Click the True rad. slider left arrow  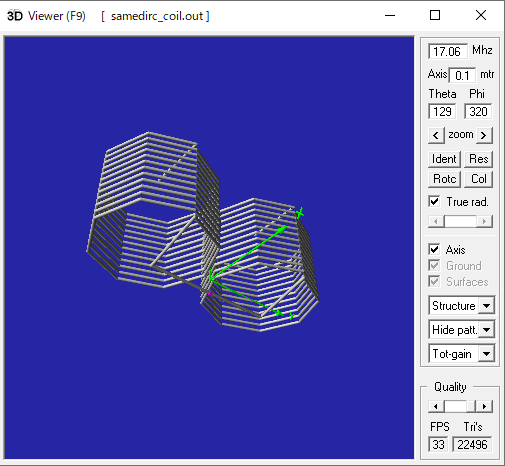[x=435, y=221]
